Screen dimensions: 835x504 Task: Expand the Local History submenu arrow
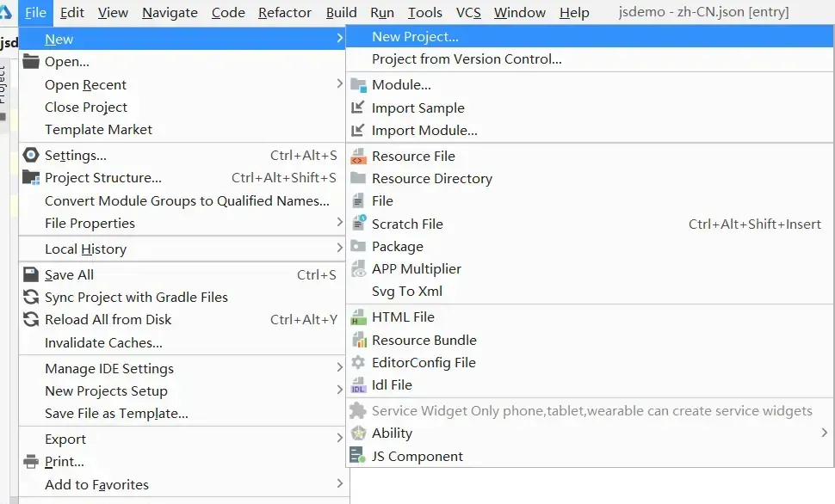339,248
